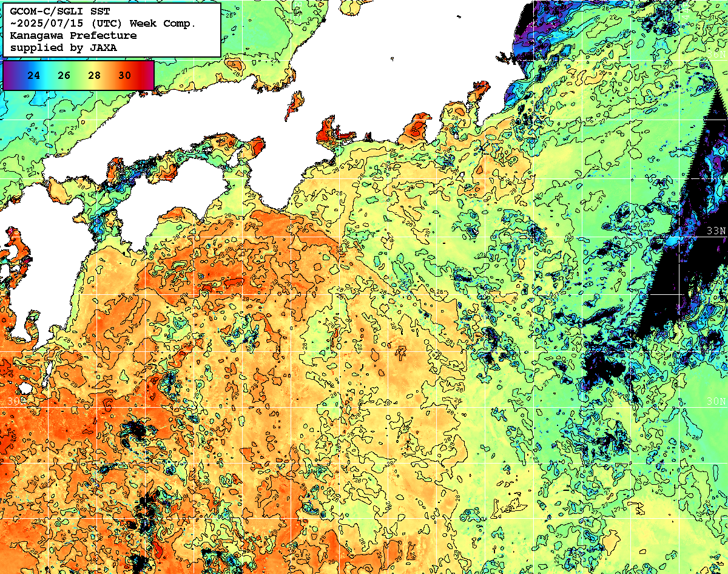The height and width of the screenshot is (574, 728).
Task: Click the "~2025/07/15 (UTC) Week Comp." date line
Action: tap(103, 23)
